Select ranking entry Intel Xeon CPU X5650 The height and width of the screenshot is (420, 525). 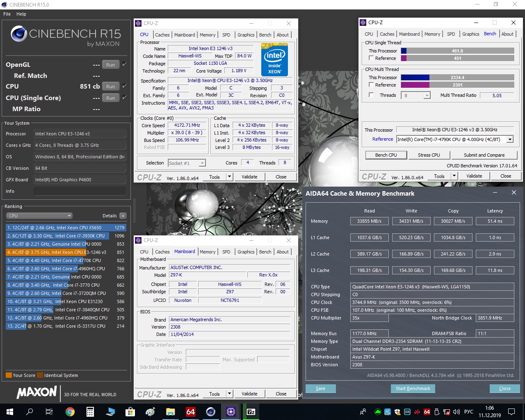(66, 228)
